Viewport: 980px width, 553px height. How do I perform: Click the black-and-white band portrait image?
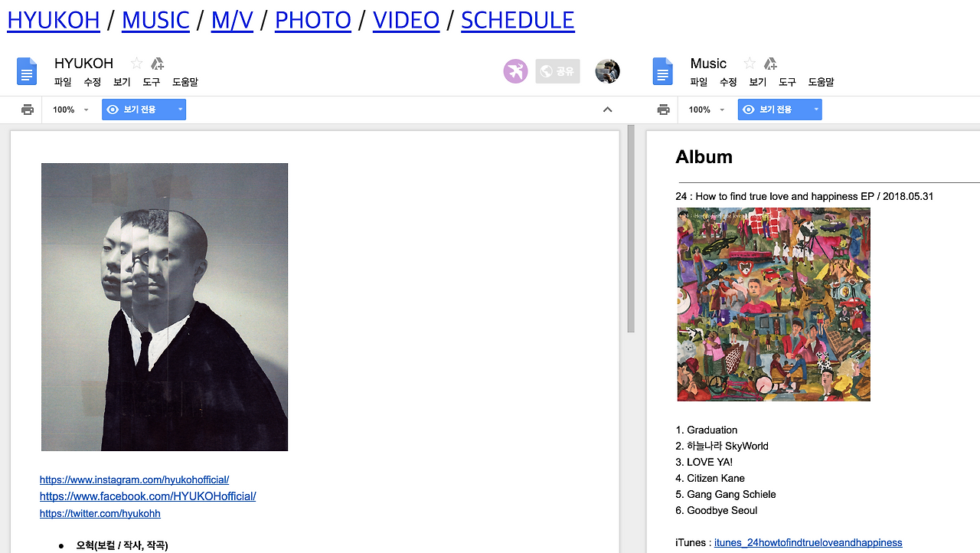[x=165, y=307]
